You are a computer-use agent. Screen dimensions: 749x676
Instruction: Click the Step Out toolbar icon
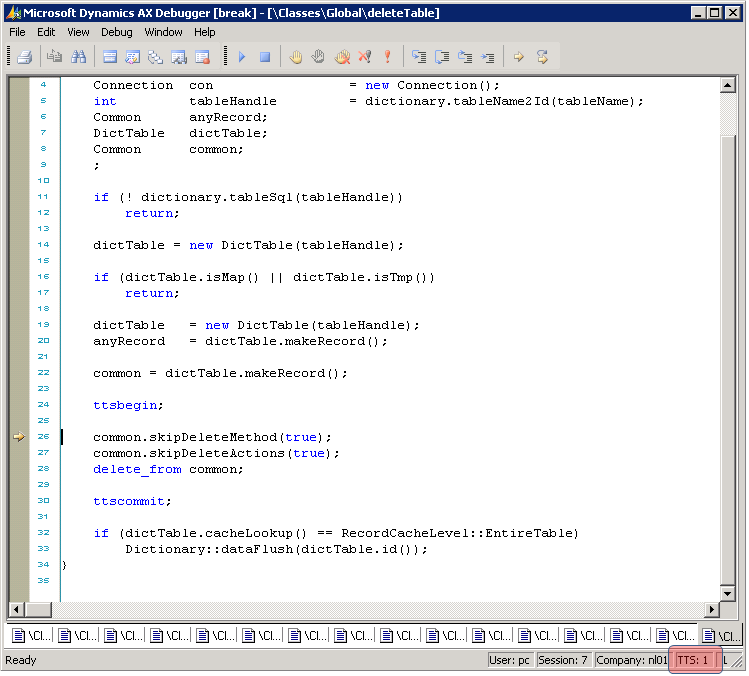pyautogui.click(x=465, y=57)
